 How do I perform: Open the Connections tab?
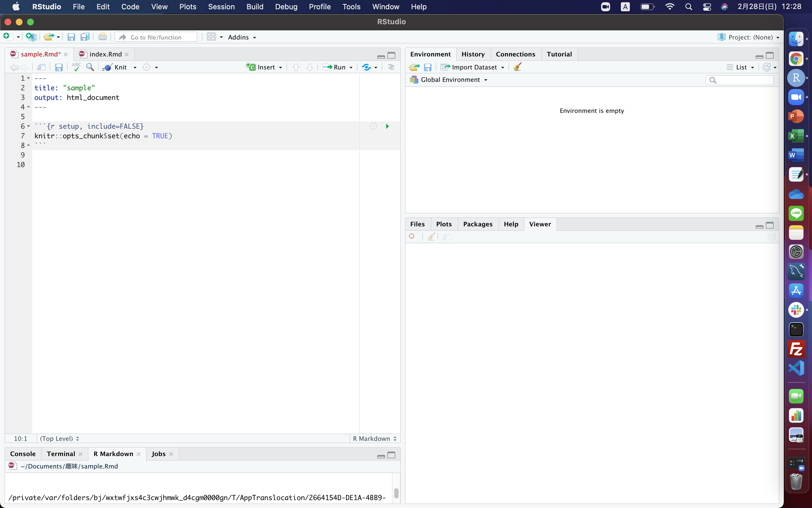[515, 54]
